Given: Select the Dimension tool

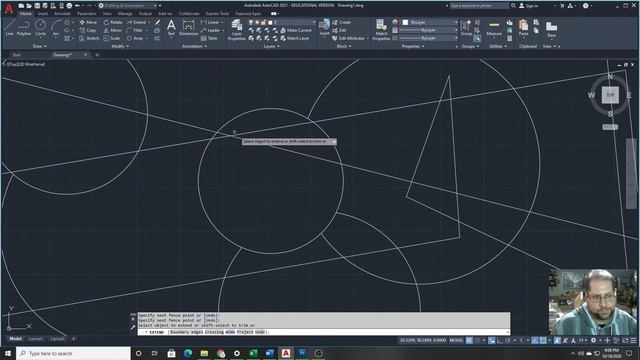Looking at the screenshot, I should 189,27.
